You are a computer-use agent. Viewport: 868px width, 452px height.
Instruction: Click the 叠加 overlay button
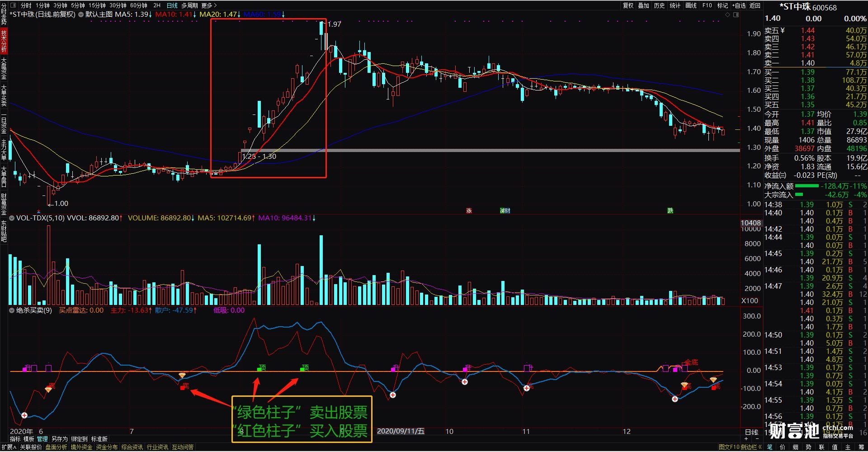[x=644, y=5]
